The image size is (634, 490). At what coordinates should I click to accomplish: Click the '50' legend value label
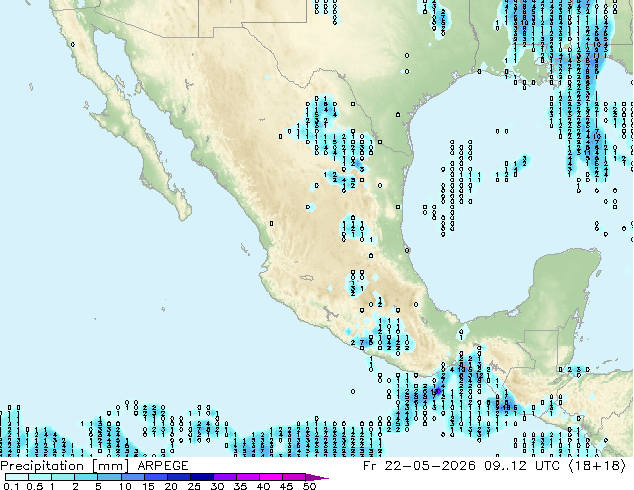310,486
